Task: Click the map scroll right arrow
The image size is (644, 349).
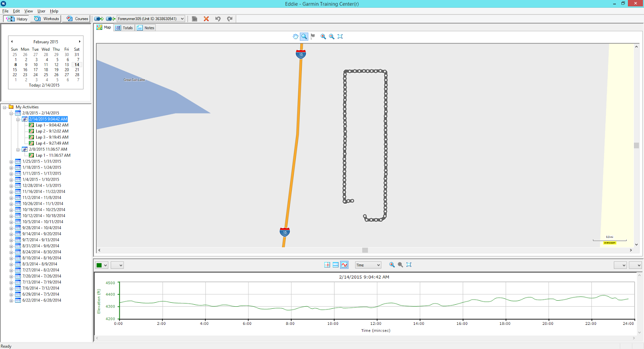Action: click(631, 250)
